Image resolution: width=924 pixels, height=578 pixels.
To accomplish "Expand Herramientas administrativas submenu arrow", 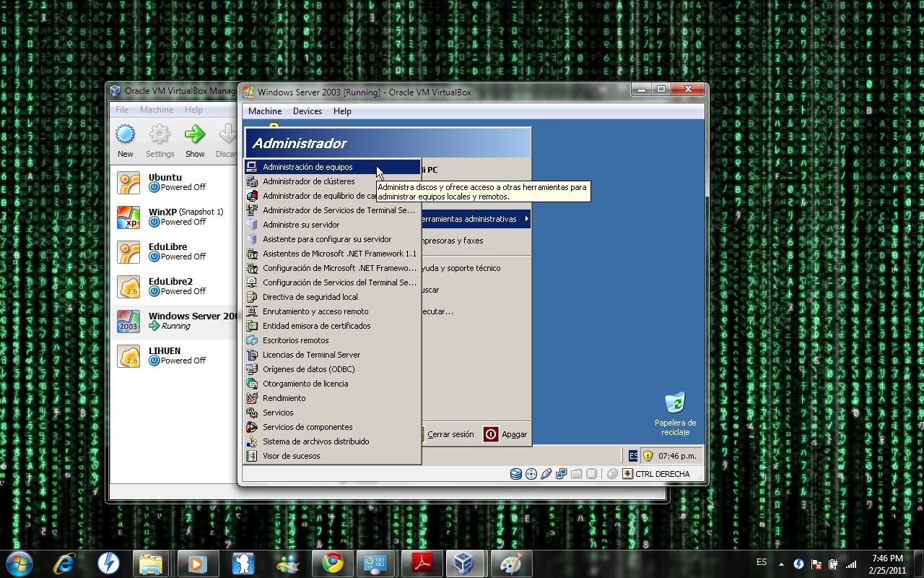I will [x=526, y=219].
